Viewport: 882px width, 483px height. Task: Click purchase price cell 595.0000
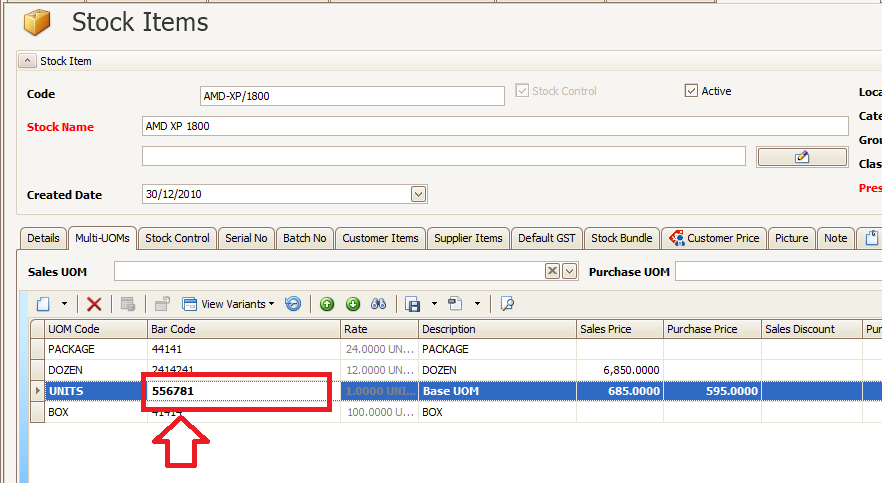tap(713, 391)
